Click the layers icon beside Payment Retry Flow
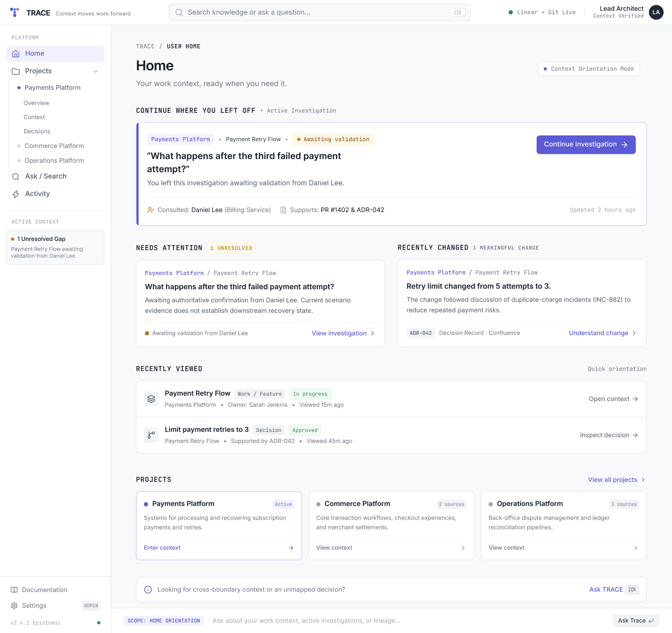The image size is (672, 633). (x=151, y=399)
